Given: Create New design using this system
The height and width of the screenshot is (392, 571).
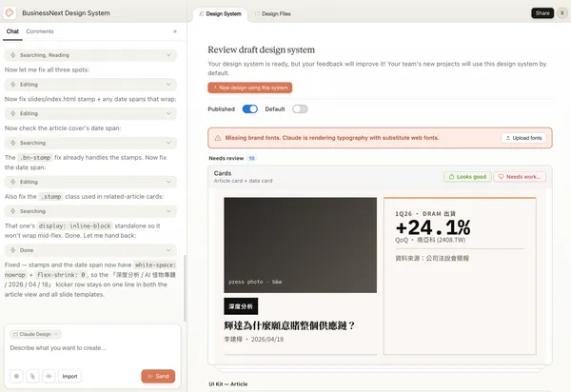Looking at the screenshot, I should 249,88.
